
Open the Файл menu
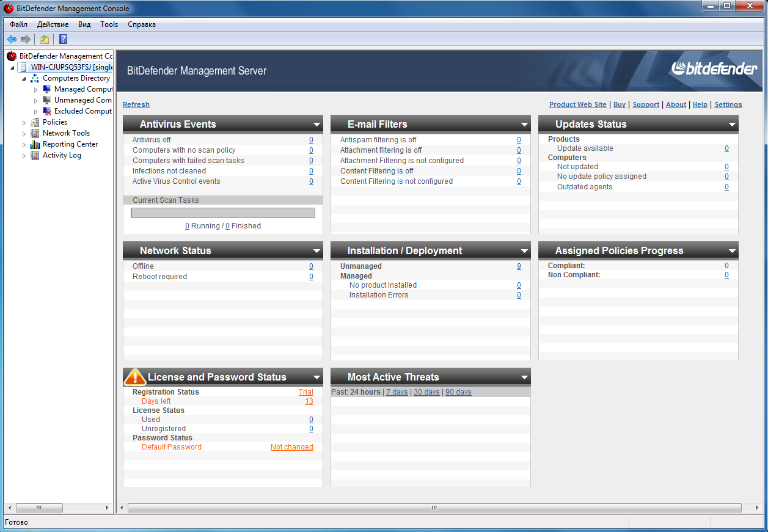pyautogui.click(x=18, y=24)
